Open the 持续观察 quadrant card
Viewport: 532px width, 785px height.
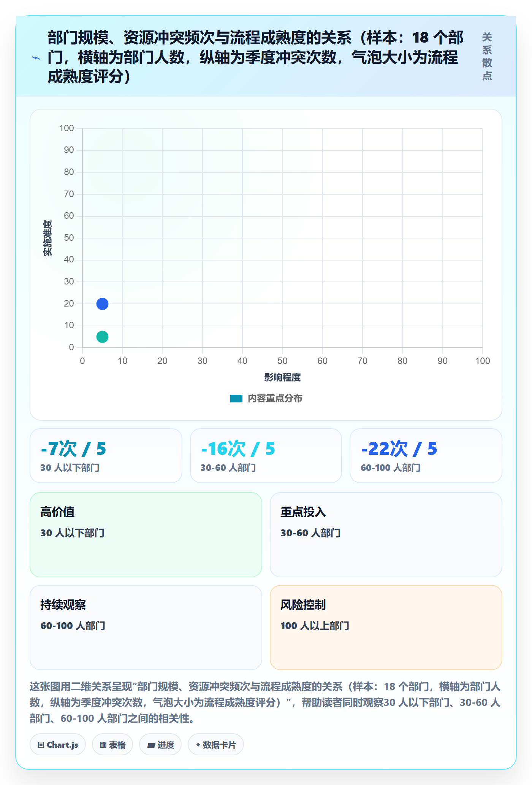[x=146, y=628]
